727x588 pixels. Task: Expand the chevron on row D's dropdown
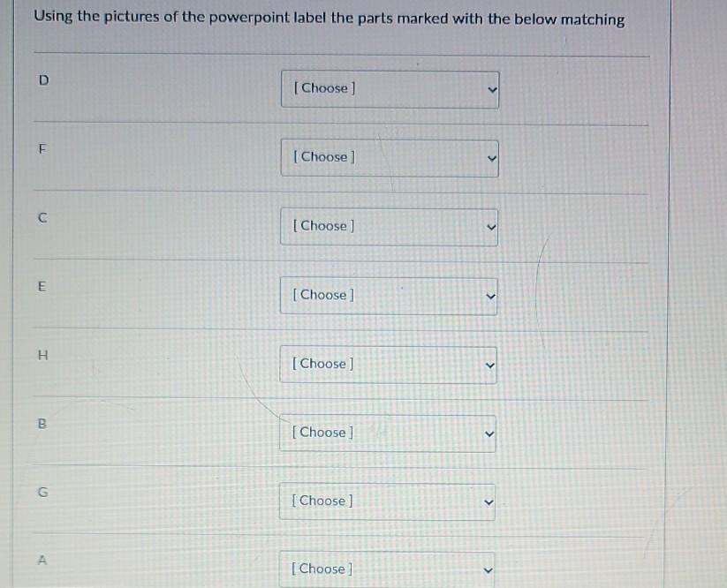(x=491, y=88)
